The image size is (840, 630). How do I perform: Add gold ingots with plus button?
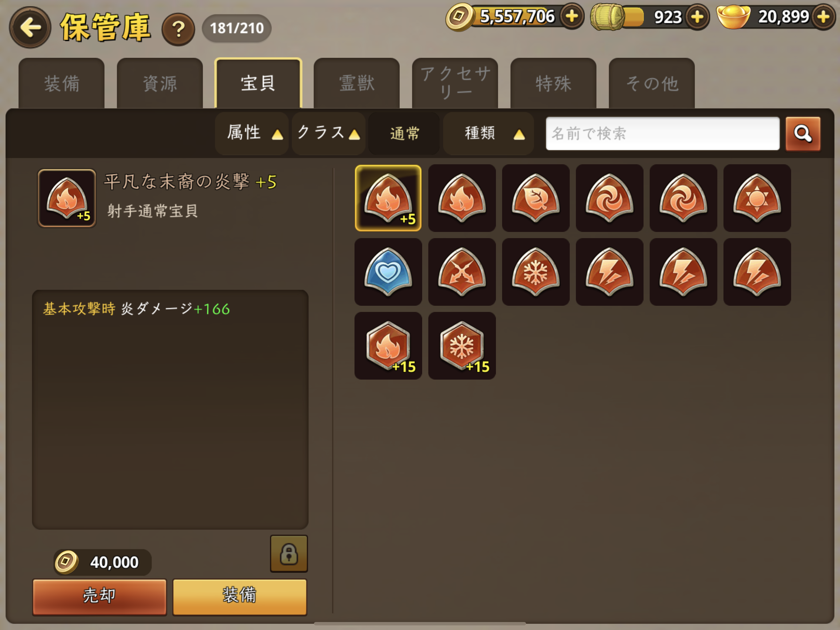pyautogui.click(x=823, y=17)
